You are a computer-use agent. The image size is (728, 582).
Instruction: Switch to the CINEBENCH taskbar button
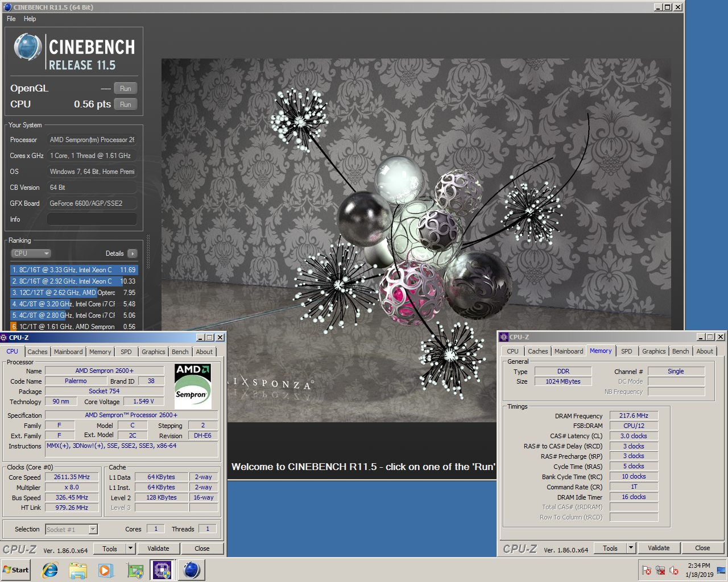click(192, 570)
